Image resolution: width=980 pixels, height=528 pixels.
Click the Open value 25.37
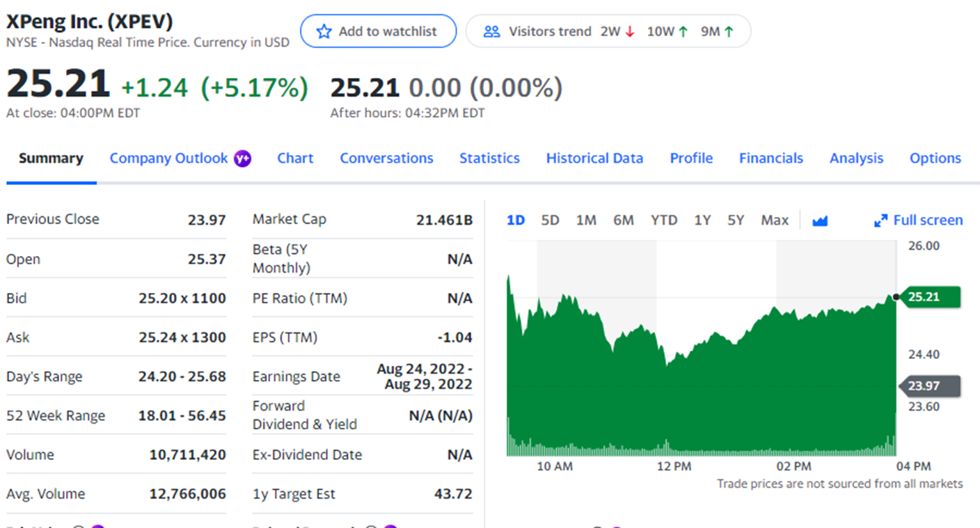click(207, 259)
